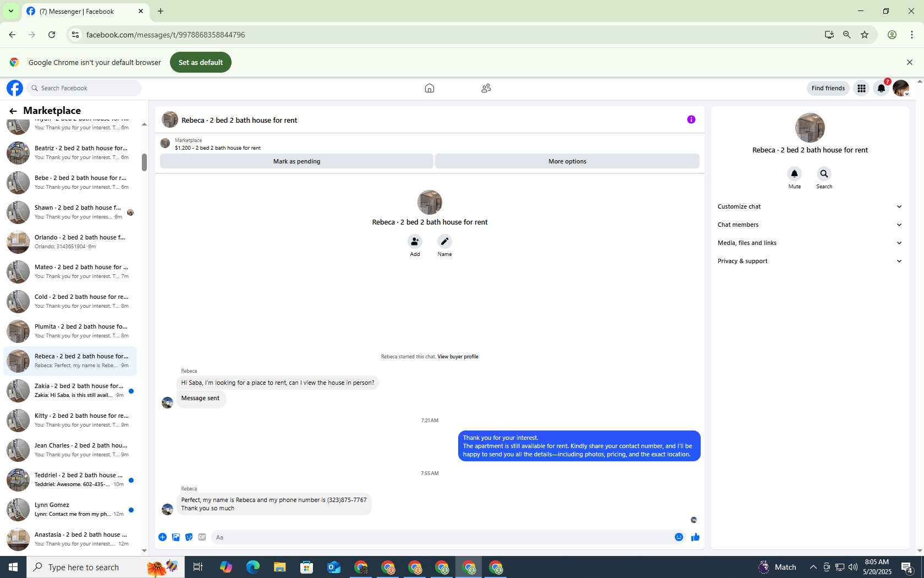
Task: Open the Beatriz conversation
Action: coord(70,152)
